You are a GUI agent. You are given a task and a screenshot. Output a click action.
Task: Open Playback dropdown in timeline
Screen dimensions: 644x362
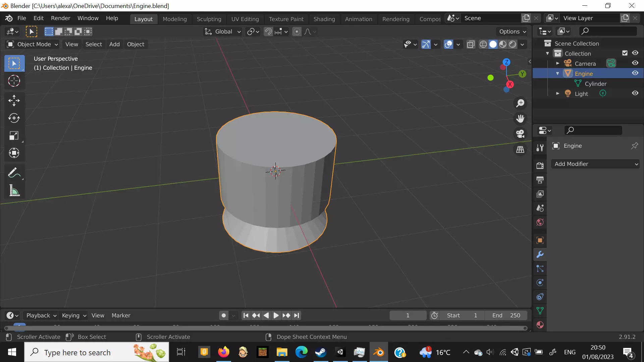click(41, 315)
